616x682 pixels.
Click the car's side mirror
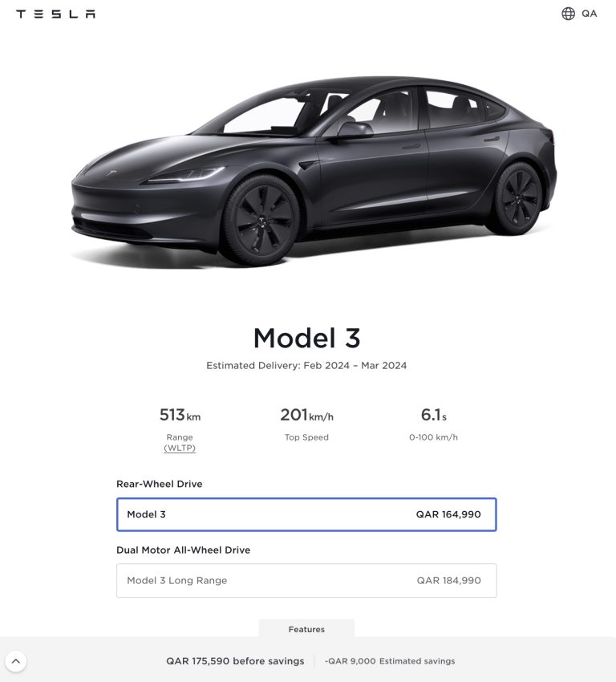(x=354, y=130)
